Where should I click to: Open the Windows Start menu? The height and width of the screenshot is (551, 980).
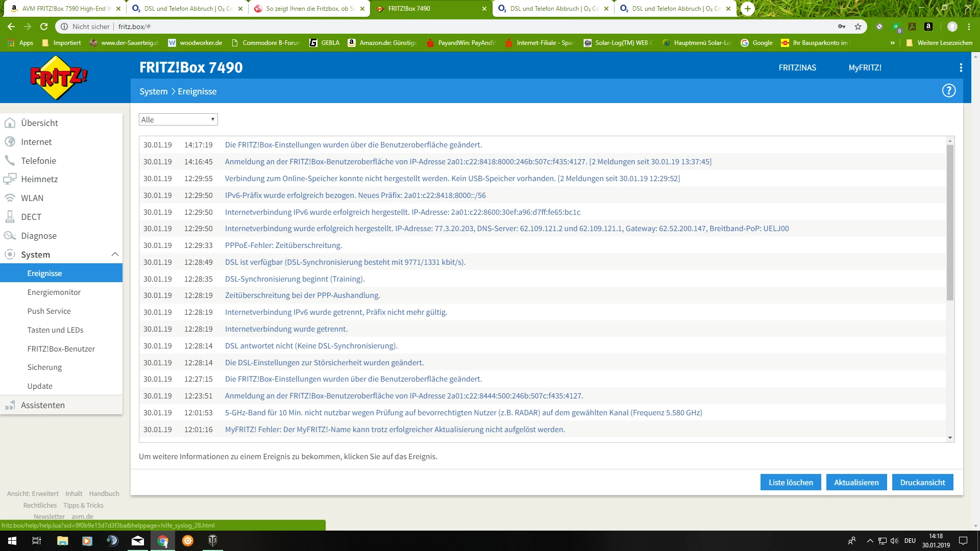(12, 541)
